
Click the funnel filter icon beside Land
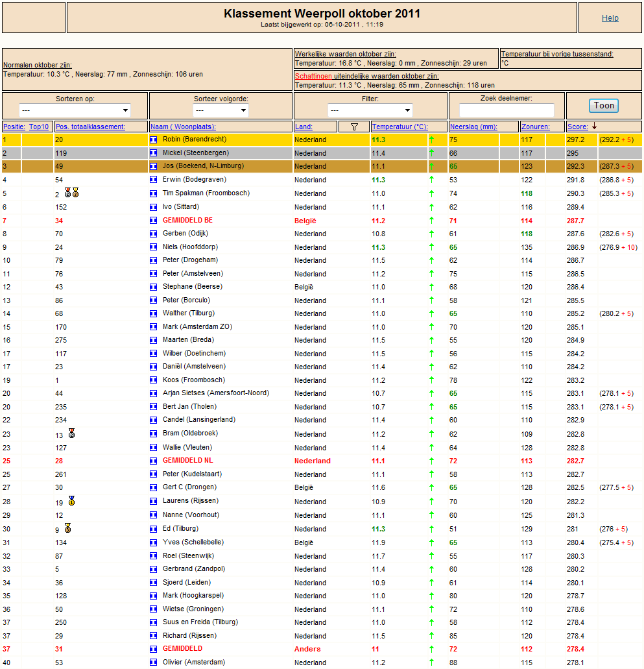[x=354, y=127]
